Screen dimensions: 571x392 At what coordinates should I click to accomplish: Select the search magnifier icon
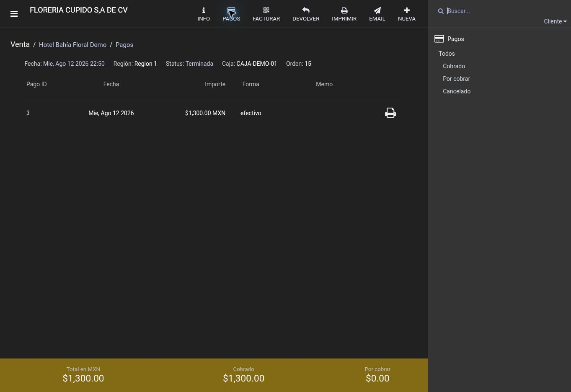point(441,11)
